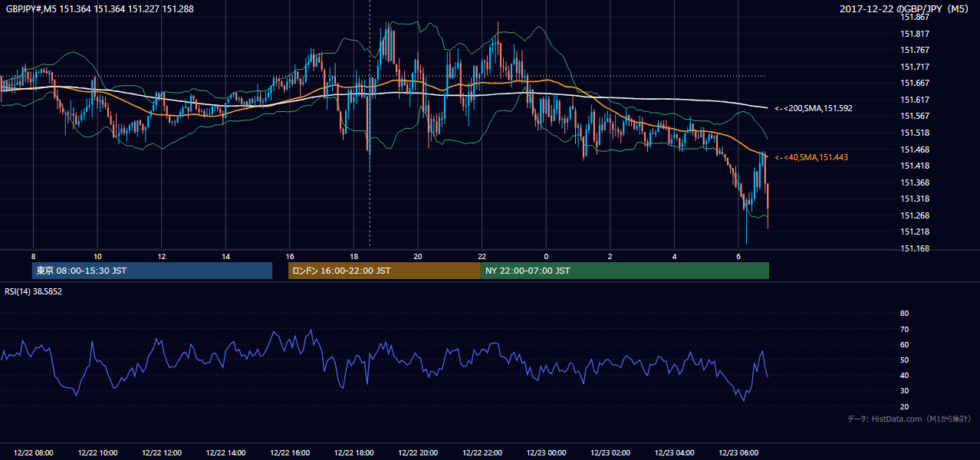Click the 12/22 08:00 date label

(34, 453)
